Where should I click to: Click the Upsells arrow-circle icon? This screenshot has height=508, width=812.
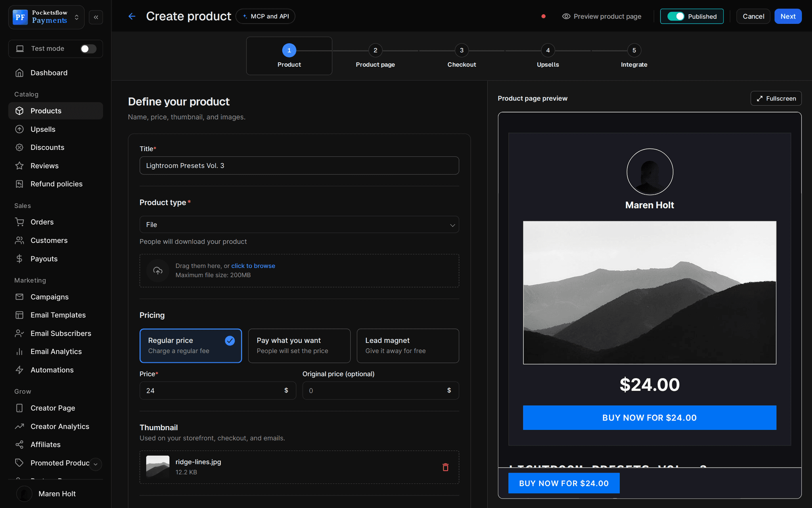[19, 129]
